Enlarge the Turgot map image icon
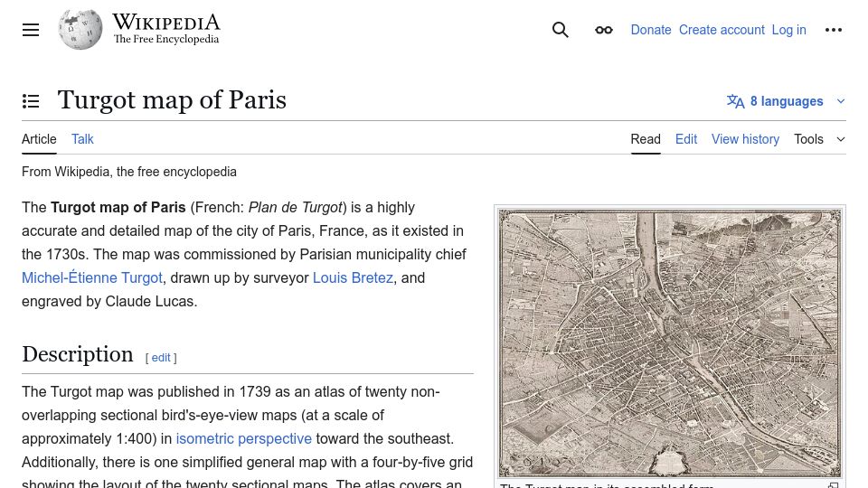The height and width of the screenshot is (488, 868). pyautogui.click(x=833, y=486)
